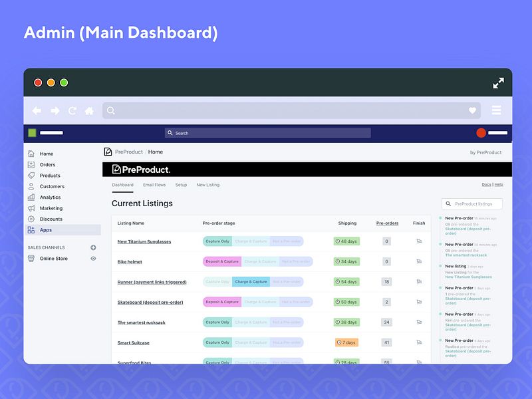Click finish flag for Runner listing
Image resolution: width=532 pixels, height=399 pixels.
pos(419,281)
